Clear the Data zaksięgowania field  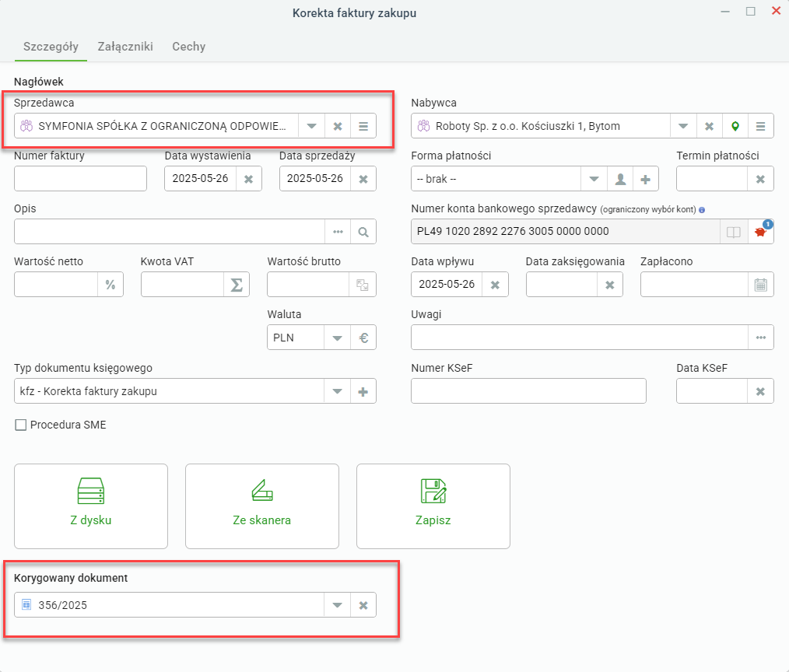click(610, 285)
